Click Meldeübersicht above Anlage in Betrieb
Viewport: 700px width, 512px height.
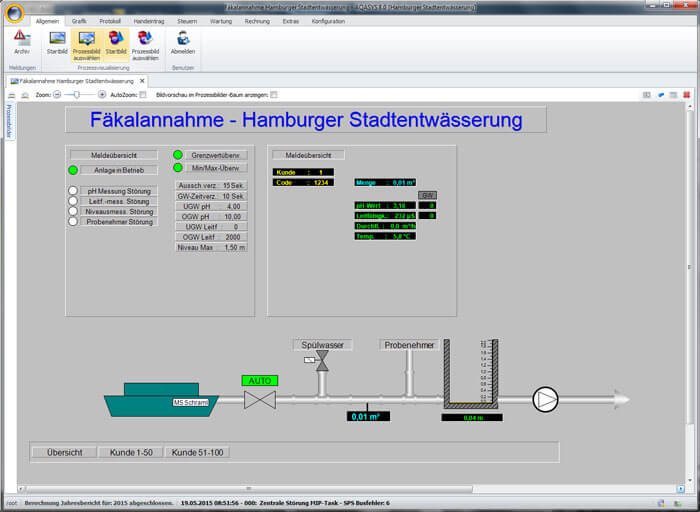(114, 155)
